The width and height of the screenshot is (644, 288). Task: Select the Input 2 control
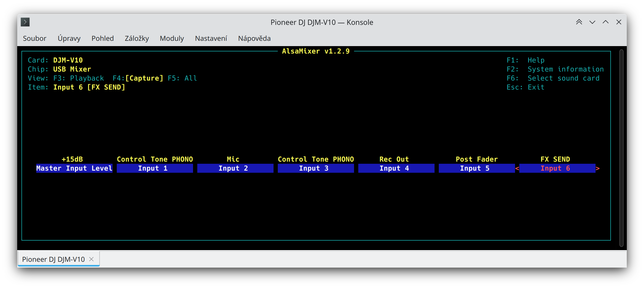pos(235,168)
